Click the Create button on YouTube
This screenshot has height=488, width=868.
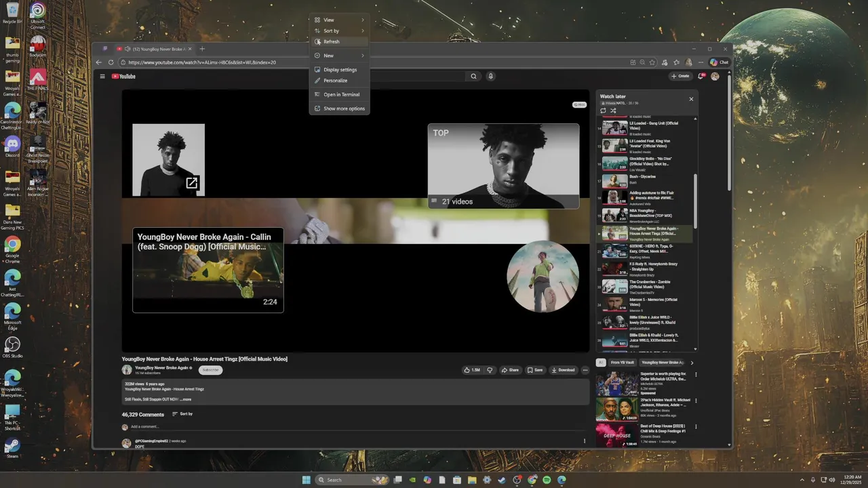click(x=681, y=77)
